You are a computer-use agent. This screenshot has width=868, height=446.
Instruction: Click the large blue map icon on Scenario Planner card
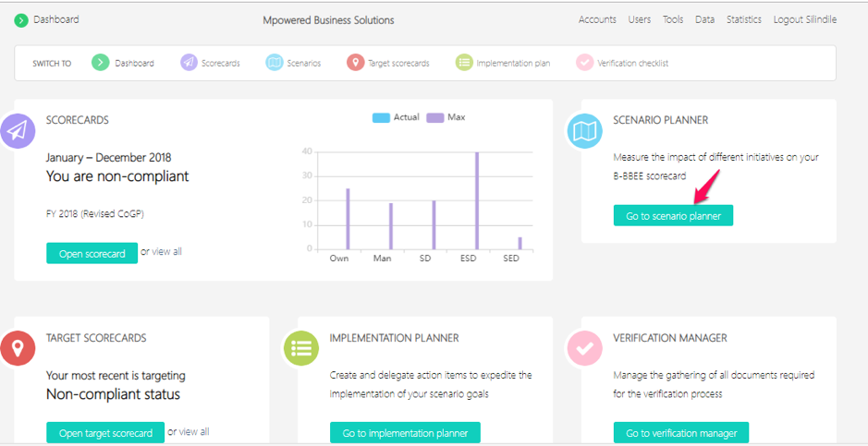(584, 131)
